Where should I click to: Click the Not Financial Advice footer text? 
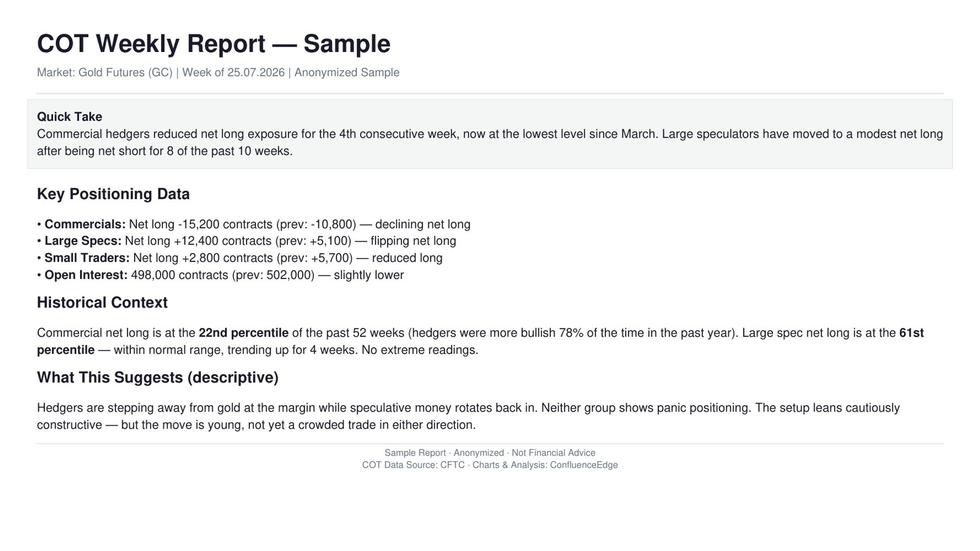point(554,453)
